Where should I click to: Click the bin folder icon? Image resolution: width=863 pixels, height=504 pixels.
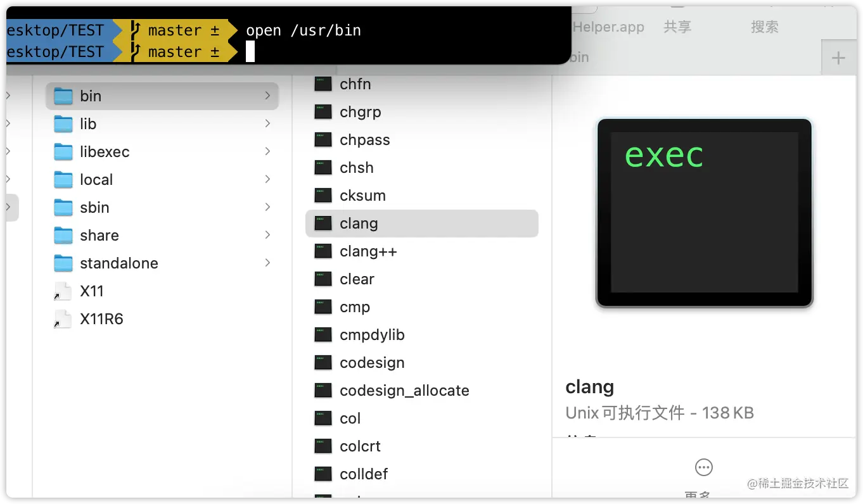(x=63, y=96)
